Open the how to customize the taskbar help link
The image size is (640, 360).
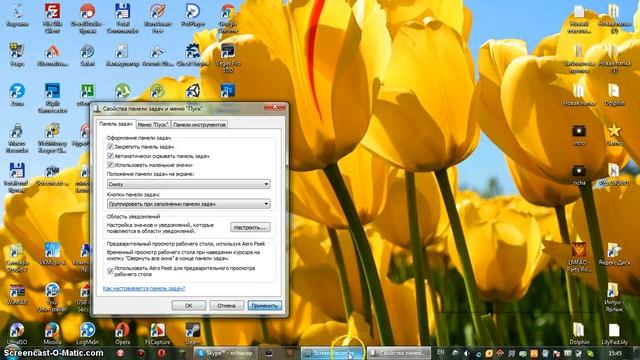(x=144, y=288)
